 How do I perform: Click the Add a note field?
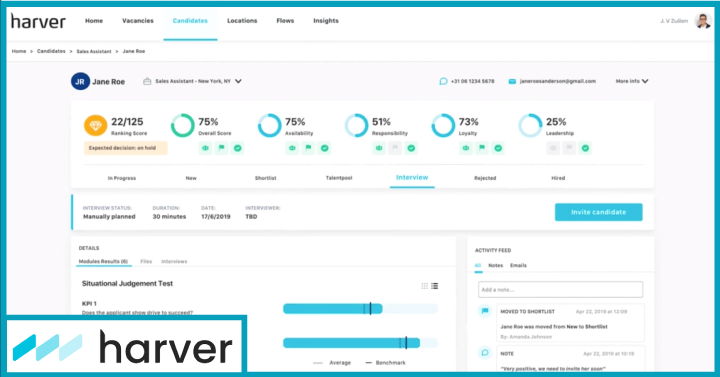(560, 290)
